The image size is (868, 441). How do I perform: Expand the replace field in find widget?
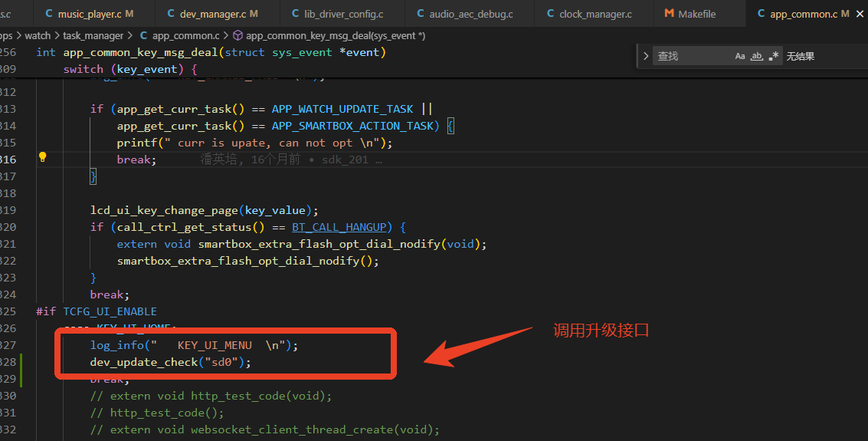click(646, 56)
